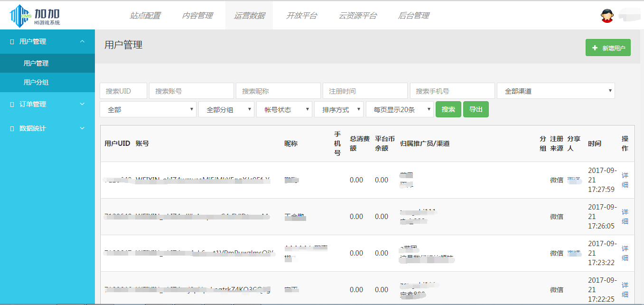Expand the 订单管理 sidebar section
Image resolution: width=644 pixels, height=305 pixels.
click(82, 104)
